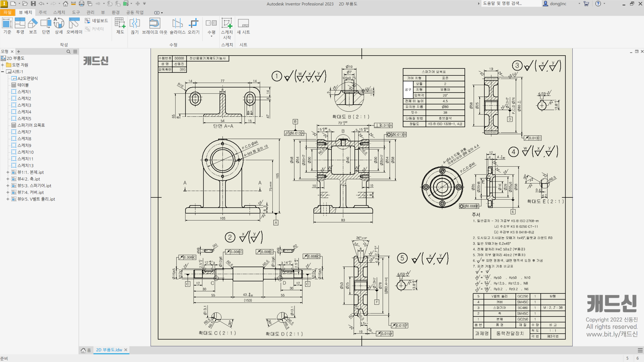Switch to the 환경 ribbon tab

[x=116, y=12]
